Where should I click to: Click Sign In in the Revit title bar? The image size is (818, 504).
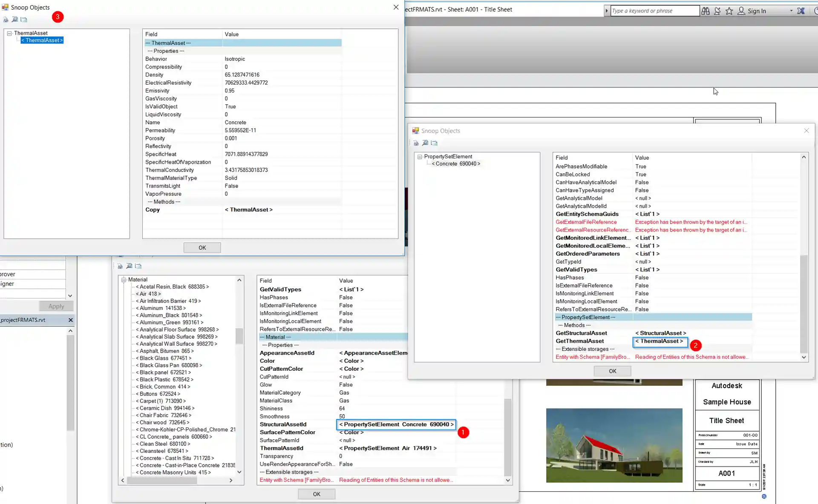(x=757, y=11)
